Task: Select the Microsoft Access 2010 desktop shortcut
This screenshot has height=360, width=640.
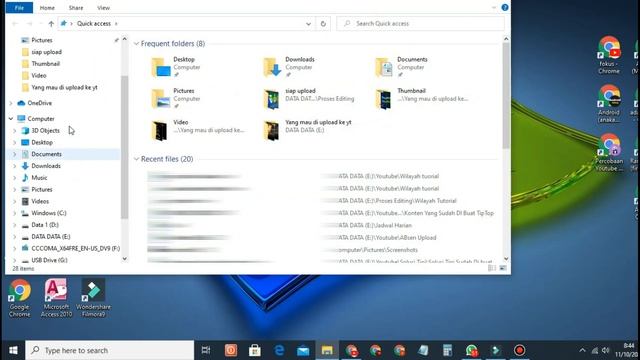Action: [56, 298]
